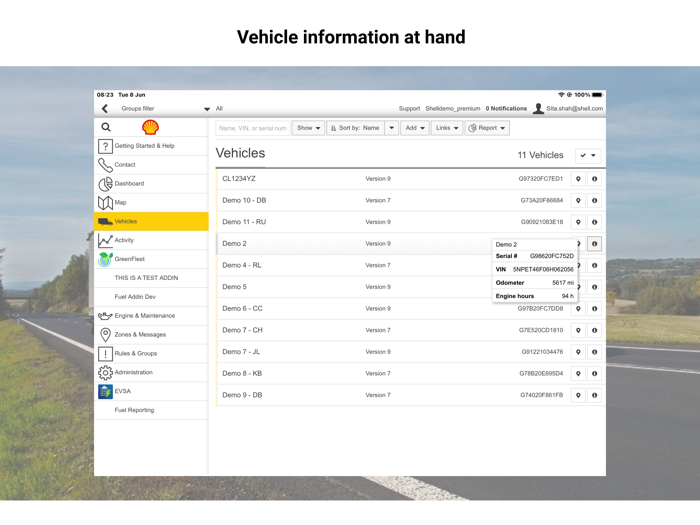700x525 pixels.
Task: Show info for Demo 11 - RU
Action: pyautogui.click(x=595, y=222)
